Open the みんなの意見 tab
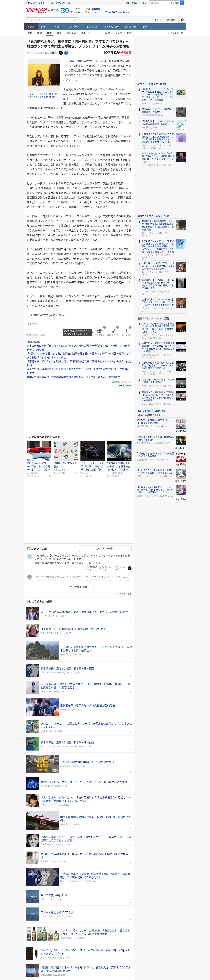 (111, 27)
